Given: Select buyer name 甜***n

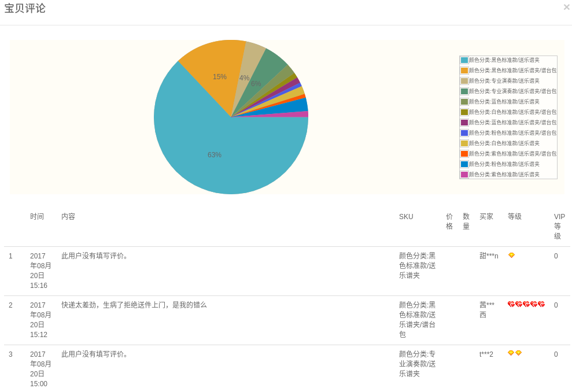Looking at the screenshot, I should pos(489,256).
